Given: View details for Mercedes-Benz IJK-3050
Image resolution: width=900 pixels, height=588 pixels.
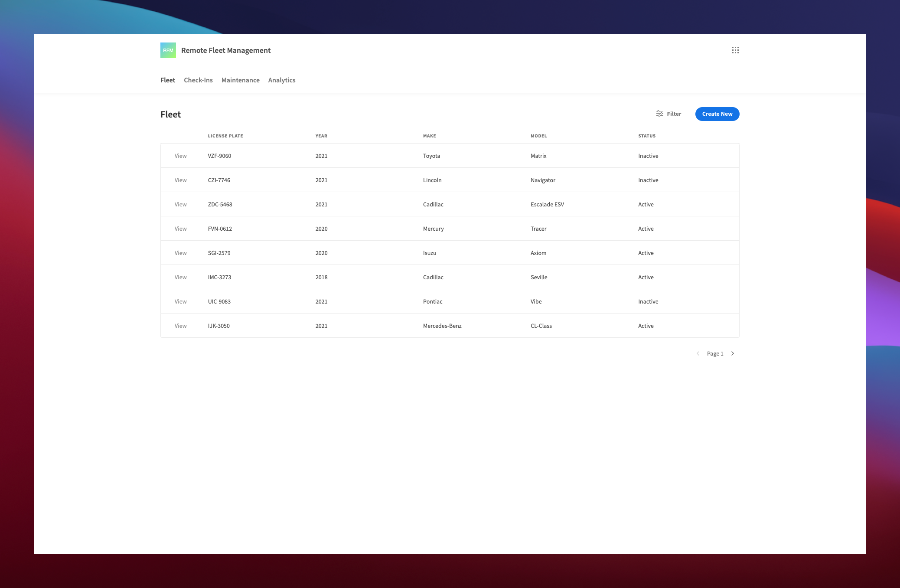Looking at the screenshot, I should point(180,326).
